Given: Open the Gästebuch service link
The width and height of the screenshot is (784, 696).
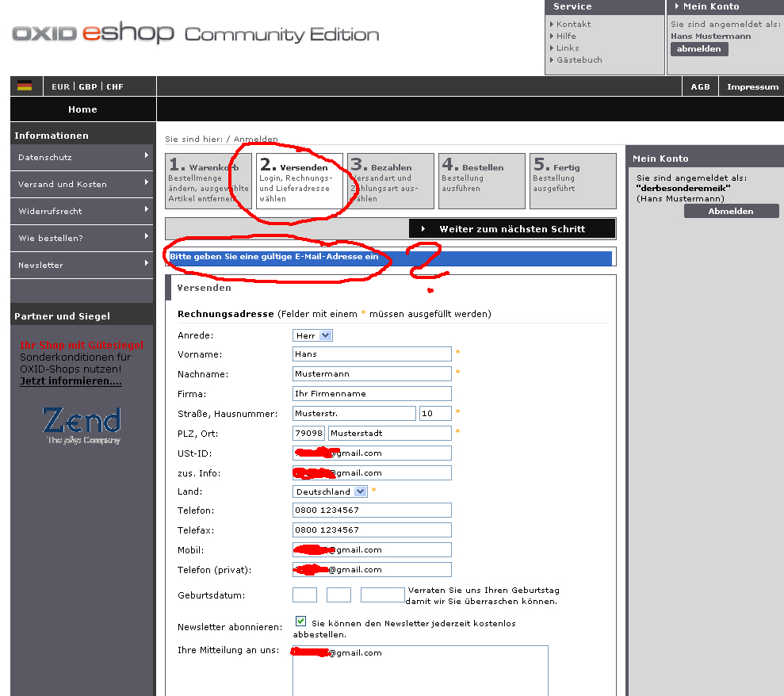Looking at the screenshot, I should (579, 59).
